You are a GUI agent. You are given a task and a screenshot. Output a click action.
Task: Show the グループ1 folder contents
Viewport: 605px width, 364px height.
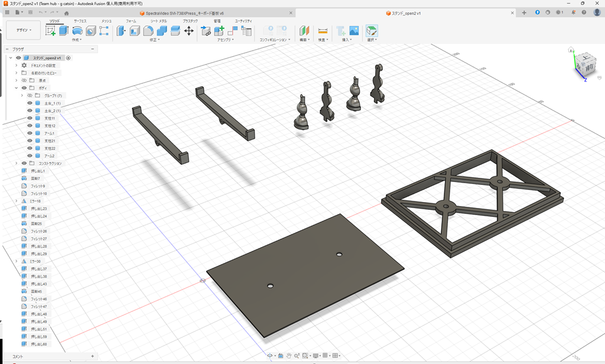point(22,94)
